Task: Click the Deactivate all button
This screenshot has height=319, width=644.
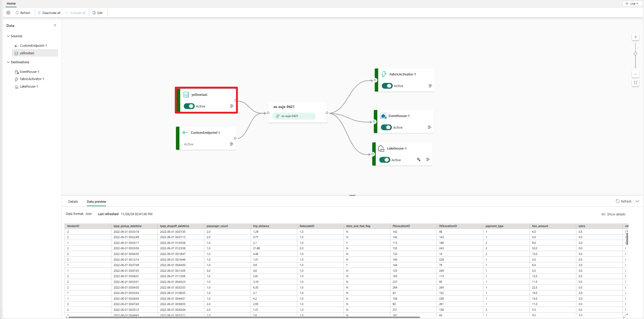Action: click(49, 13)
